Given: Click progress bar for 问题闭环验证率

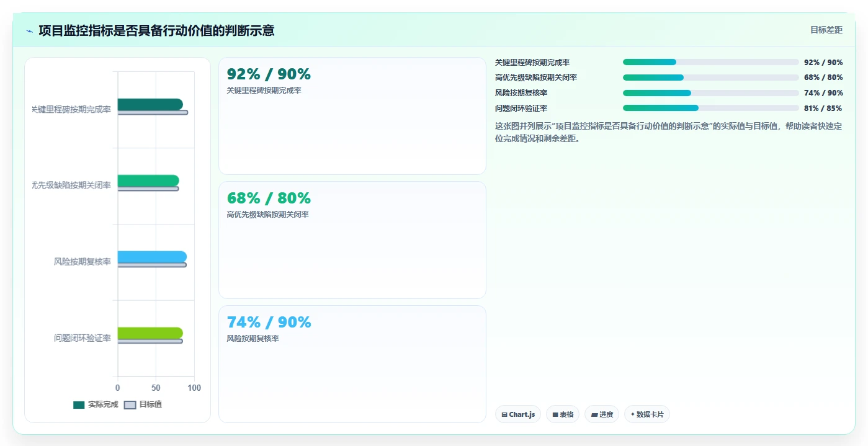Looking at the screenshot, I should [711, 108].
